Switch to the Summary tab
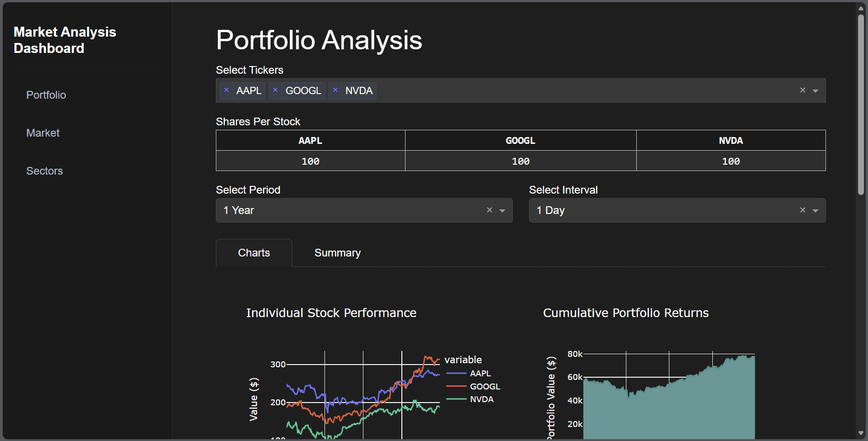 337,252
